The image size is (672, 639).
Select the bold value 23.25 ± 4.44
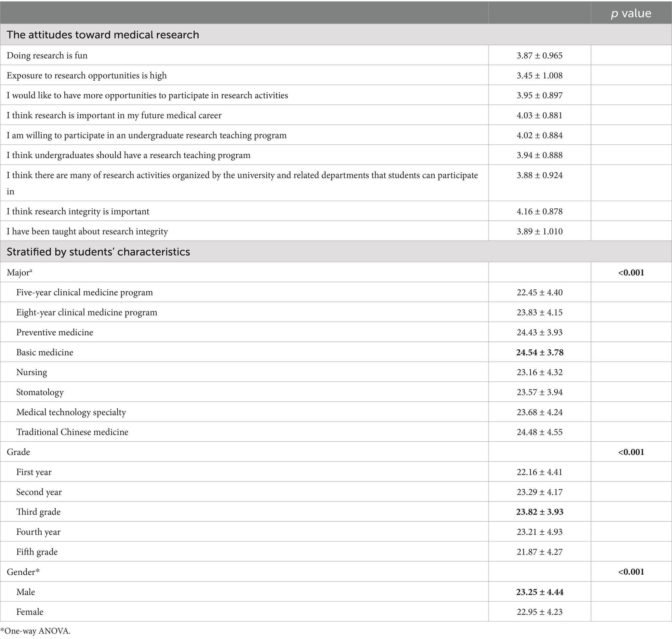click(539, 592)
